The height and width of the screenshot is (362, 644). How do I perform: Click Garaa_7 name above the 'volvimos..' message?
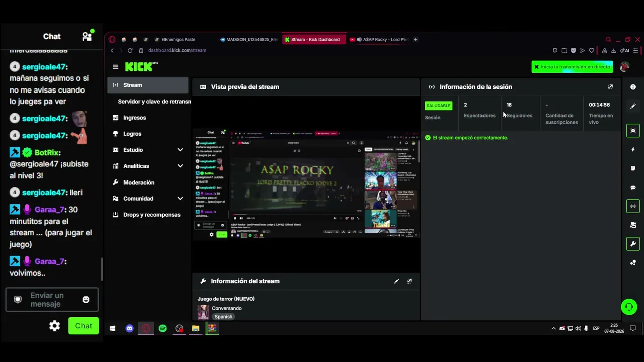(x=50, y=261)
